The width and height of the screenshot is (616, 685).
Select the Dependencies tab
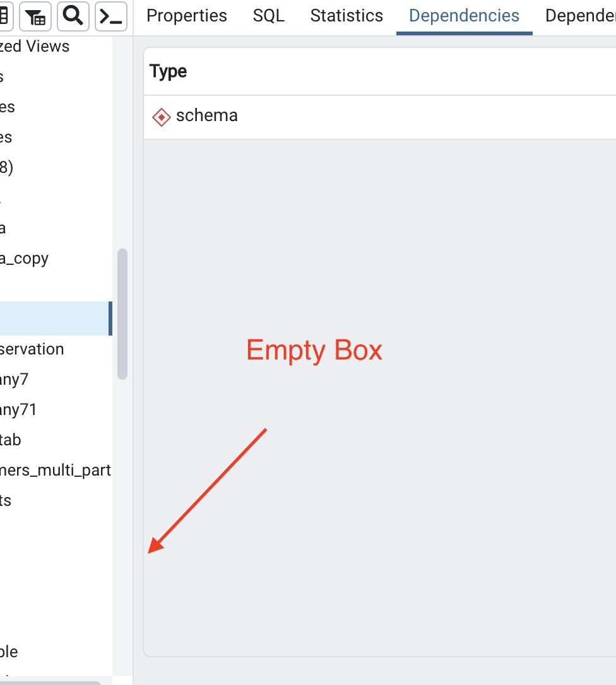tap(464, 16)
